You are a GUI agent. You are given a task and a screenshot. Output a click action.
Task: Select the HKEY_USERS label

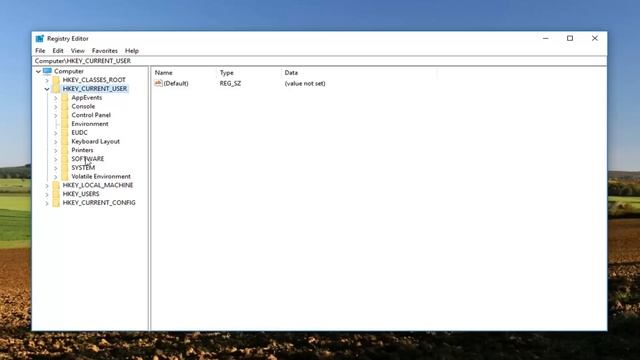point(81,194)
